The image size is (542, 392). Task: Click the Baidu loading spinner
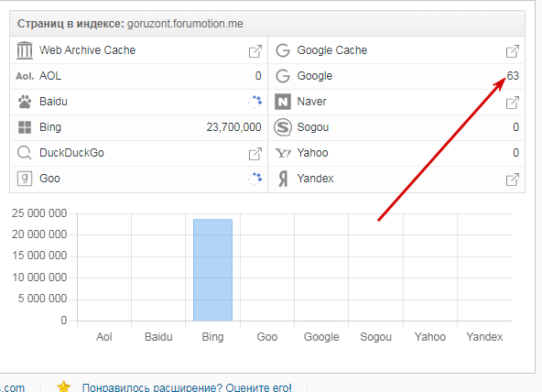255,102
